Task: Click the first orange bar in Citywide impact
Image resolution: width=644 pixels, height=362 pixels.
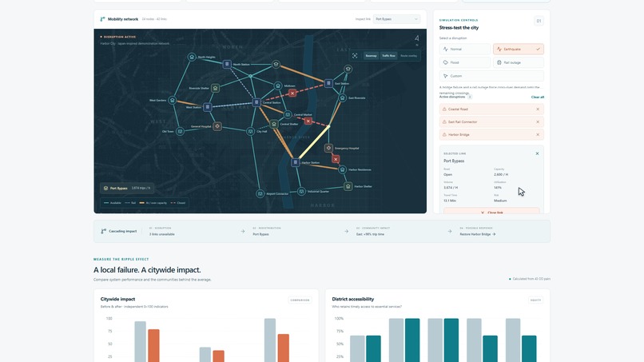Action: click(153, 345)
